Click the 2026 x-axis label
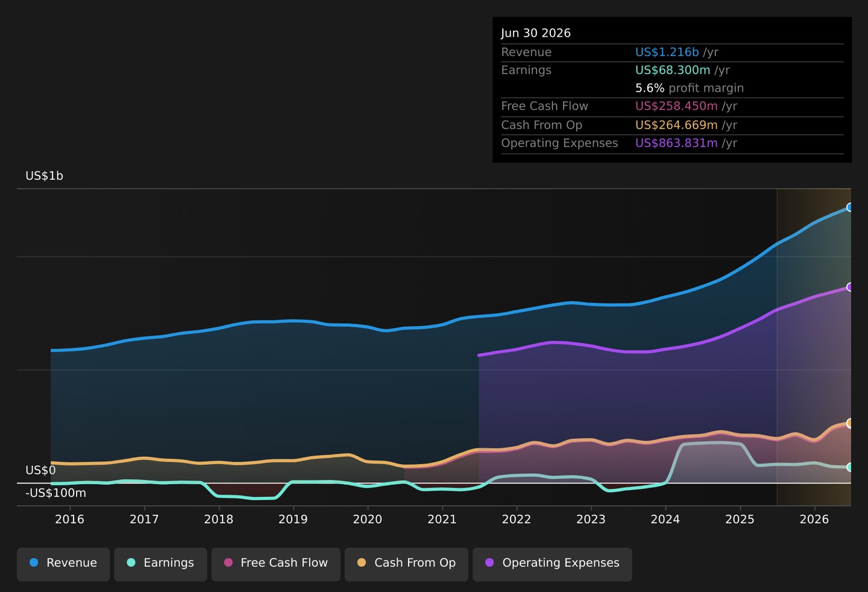Viewport: 868px width, 592px height. tap(814, 520)
